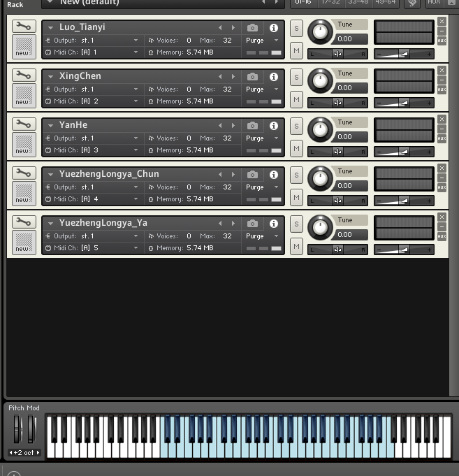The width and height of the screenshot is (459, 476).
Task: Click the snapshot camera icon on Luo_Tianyi
Action: (x=252, y=28)
